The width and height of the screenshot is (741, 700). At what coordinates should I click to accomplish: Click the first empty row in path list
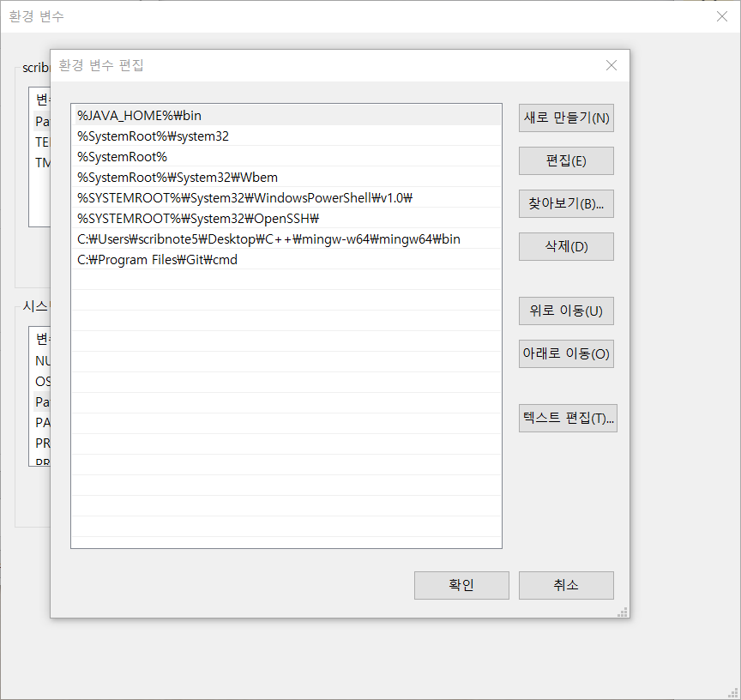click(286, 280)
